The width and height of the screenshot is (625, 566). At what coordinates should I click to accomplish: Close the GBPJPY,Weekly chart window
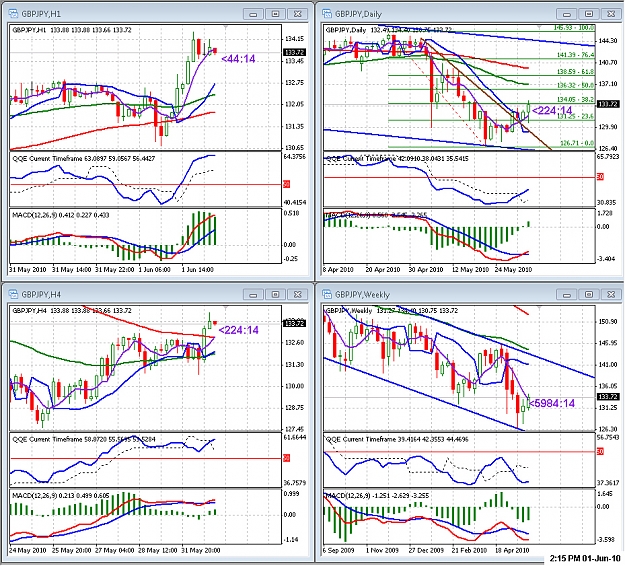[611, 295]
